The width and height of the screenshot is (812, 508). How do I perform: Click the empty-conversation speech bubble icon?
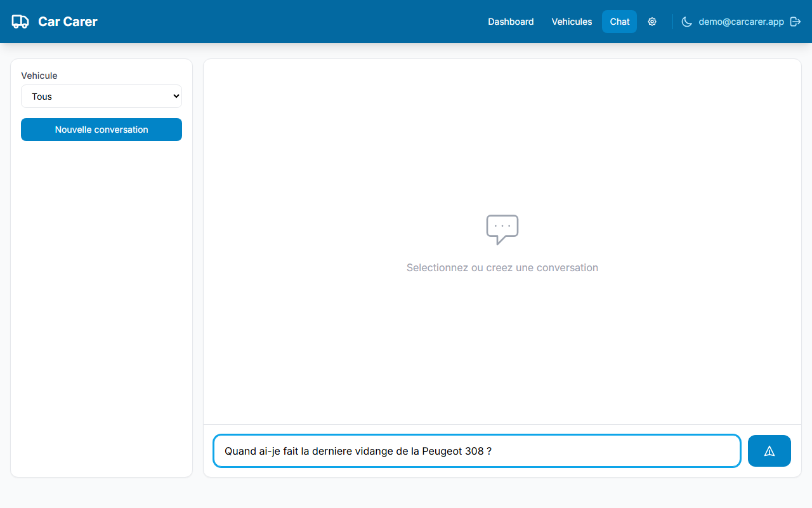502,229
